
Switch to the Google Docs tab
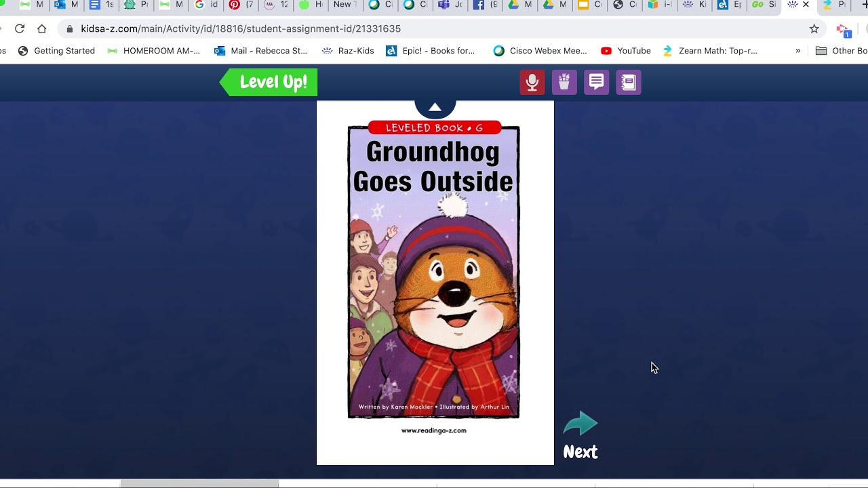(102, 5)
